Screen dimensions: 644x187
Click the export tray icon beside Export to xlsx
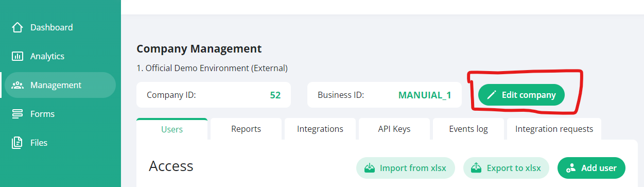coord(477,168)
